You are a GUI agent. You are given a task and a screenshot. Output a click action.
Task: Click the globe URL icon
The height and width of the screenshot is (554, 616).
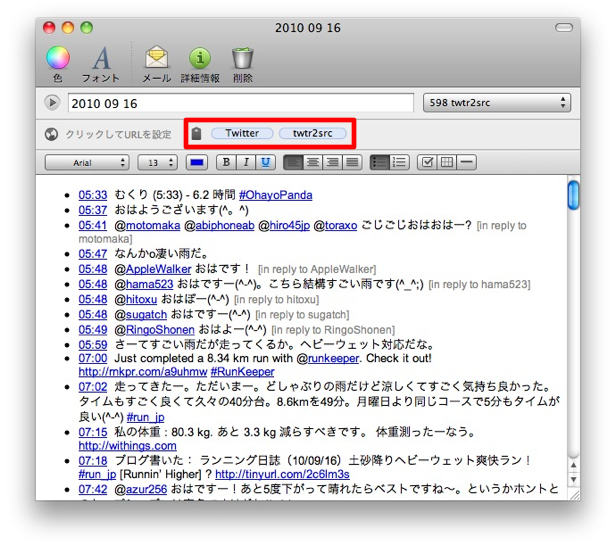[52, 134]
